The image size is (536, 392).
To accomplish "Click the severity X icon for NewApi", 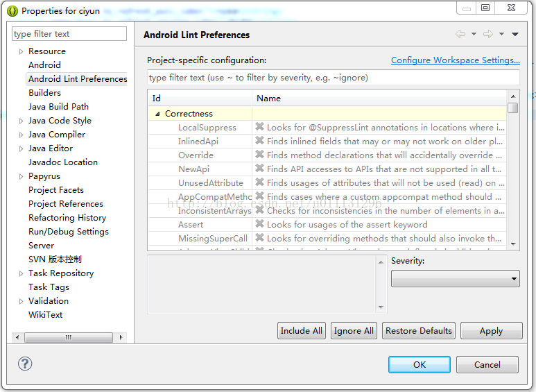I will pos(259,169).
